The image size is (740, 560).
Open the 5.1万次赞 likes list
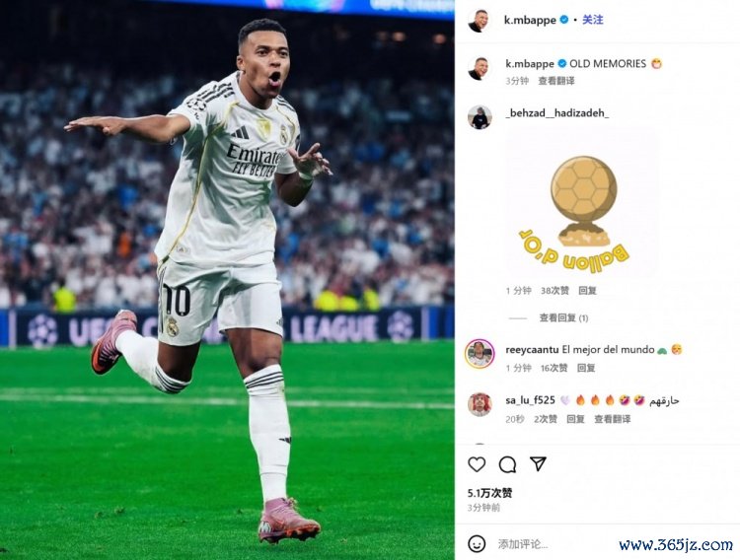tap(489, 493)
